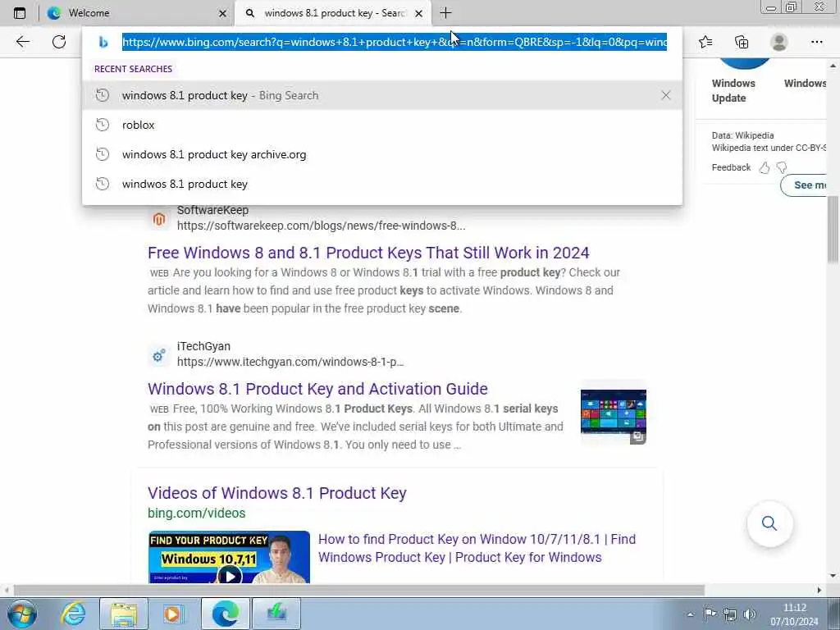Click the floating blue search magnifier button
This screenshot has width=840, height=630.
point(769,523)
